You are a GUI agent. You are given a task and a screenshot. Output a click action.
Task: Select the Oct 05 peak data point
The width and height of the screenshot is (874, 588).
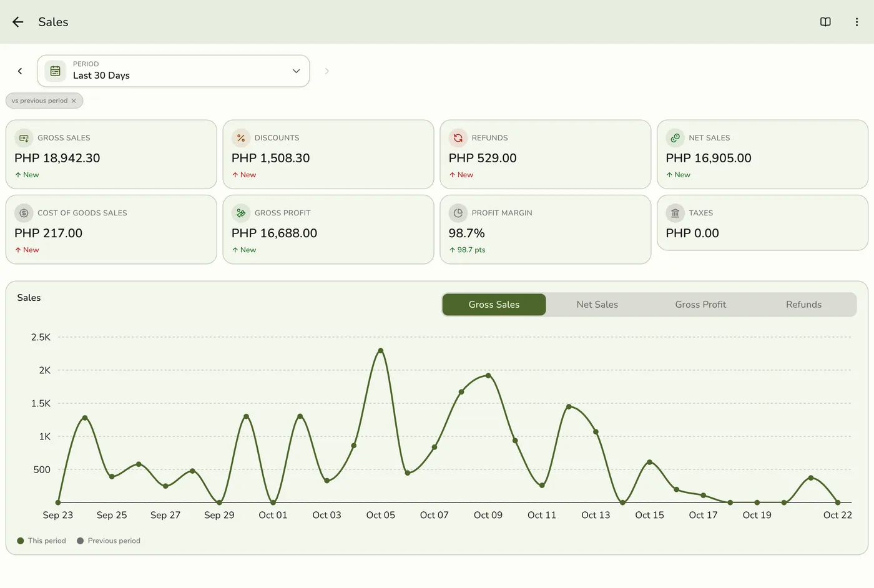click(381, 351)
